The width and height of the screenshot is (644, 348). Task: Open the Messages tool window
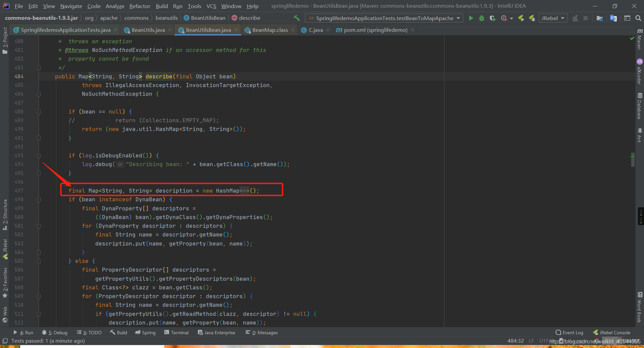pos(262,333)
